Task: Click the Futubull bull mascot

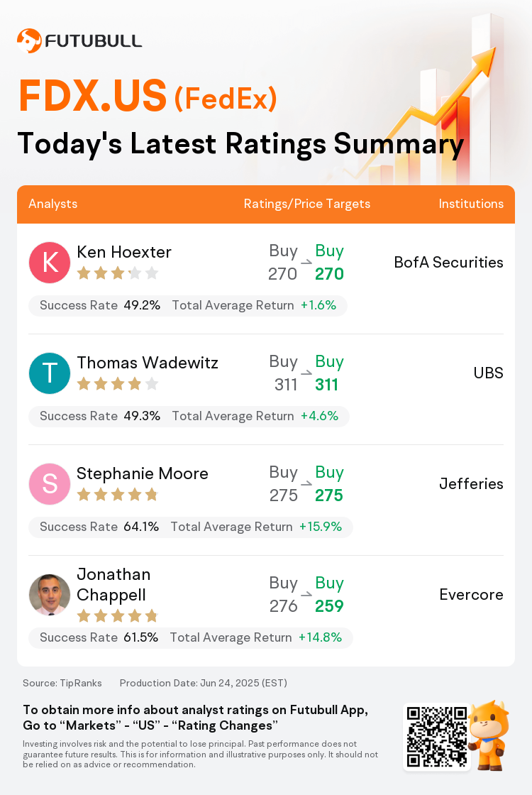Action: (489, 735)
